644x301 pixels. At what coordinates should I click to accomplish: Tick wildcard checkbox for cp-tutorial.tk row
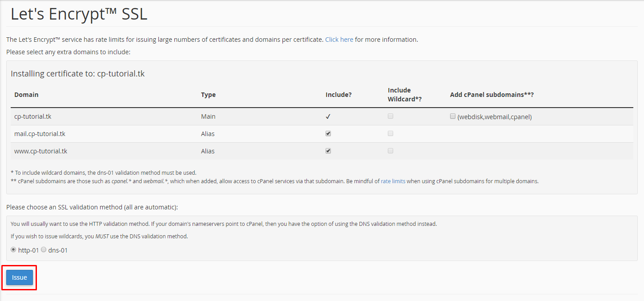coord(390,116)
